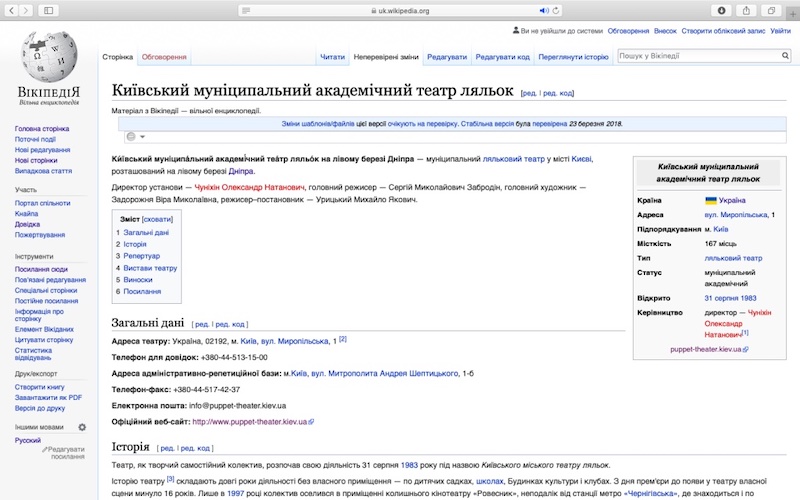
Task: Open a new tab with plus button
Action: pyautogui.click(x=793, y=14)
